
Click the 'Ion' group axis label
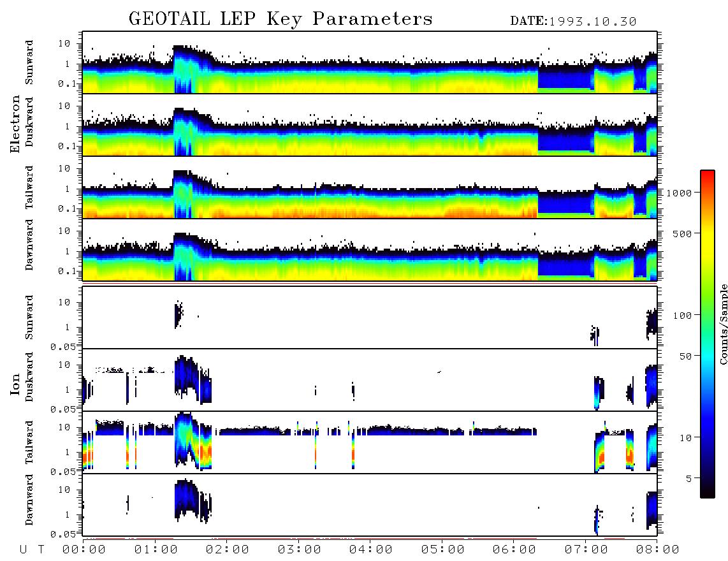click(15, 384)
